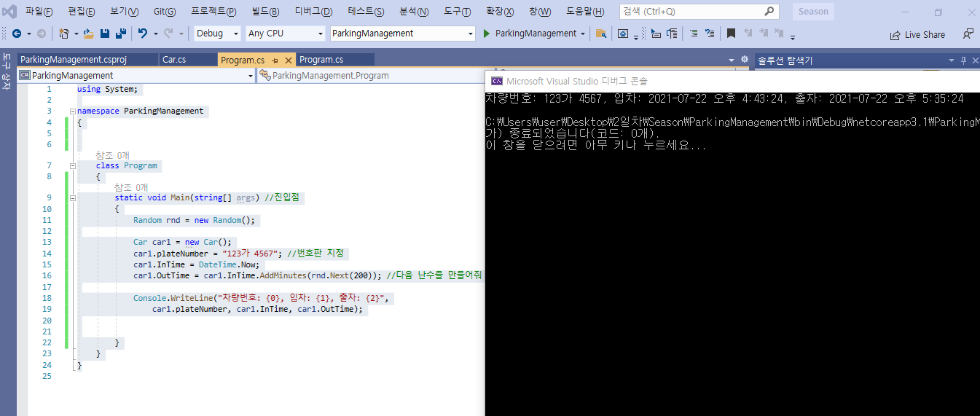Switch to the ParkingManagement.csproj tab

[87, 60]
